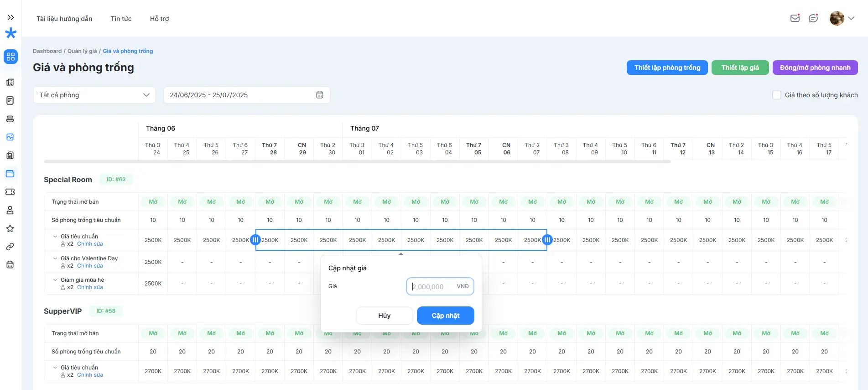
Task: Enable 'Giá theo số lượng khách' checkbox
Action: [776, 95]
